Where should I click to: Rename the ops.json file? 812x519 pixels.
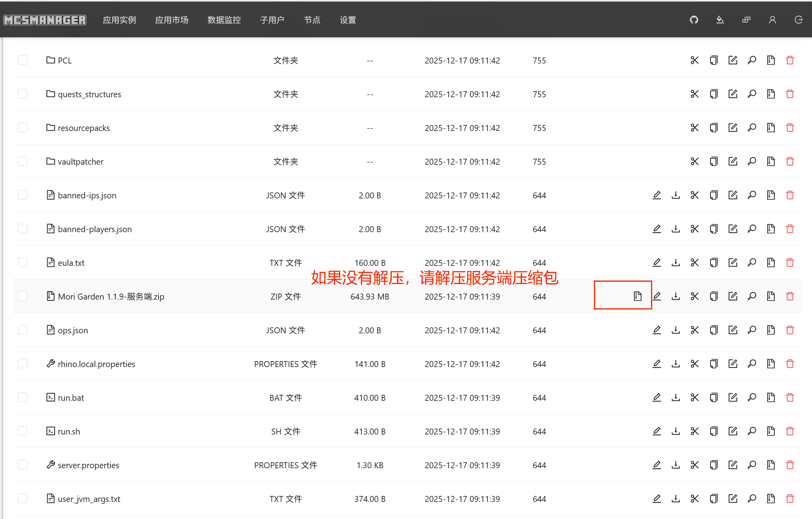(733, 330)
